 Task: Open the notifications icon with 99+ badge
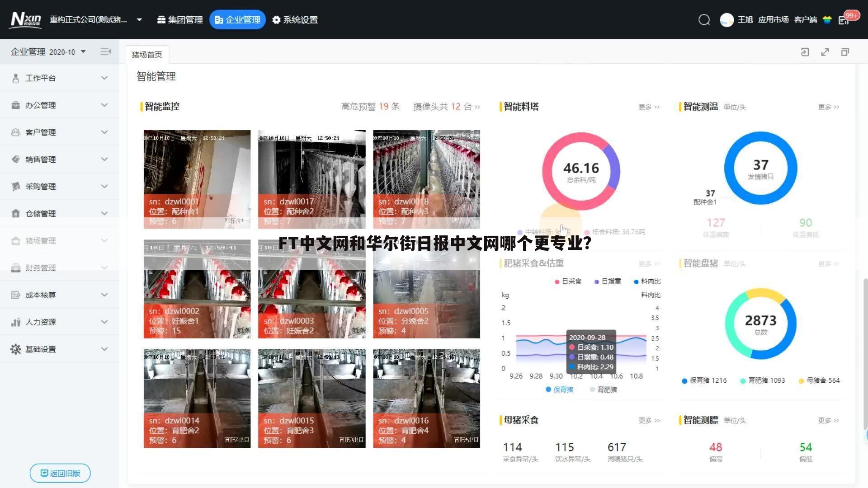(844, 20)
